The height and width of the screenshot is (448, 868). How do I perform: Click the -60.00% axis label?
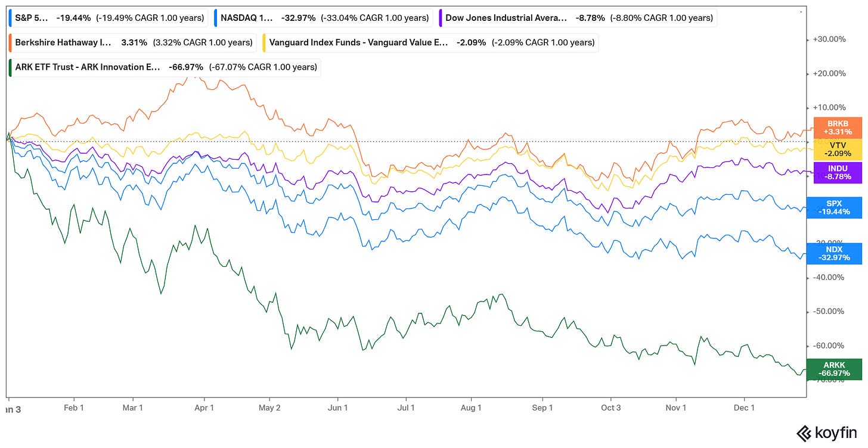829,346
